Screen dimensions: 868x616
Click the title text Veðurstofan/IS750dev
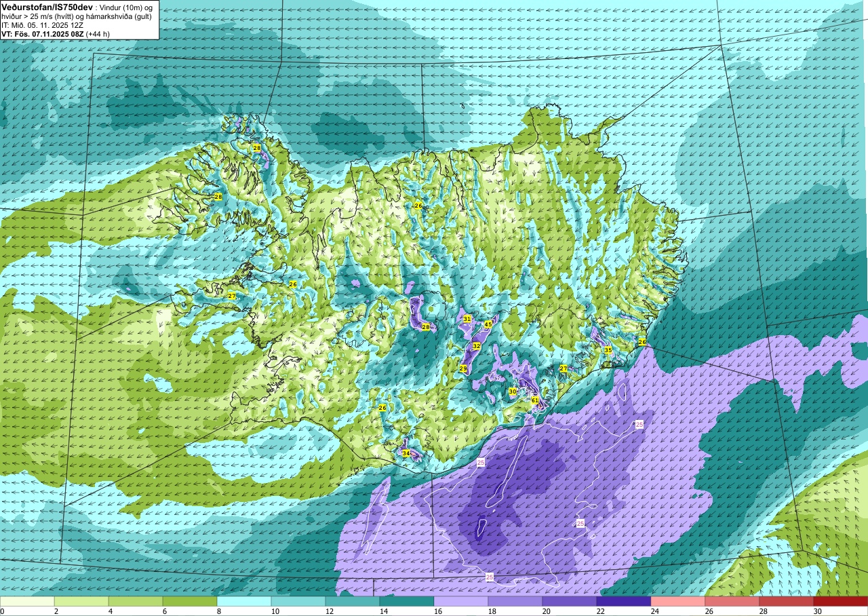(x=47, y=6)
